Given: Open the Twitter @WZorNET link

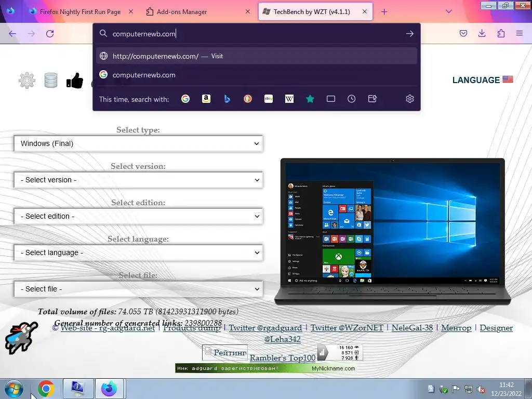Looking at the screenshot, I should (x=347, y=328).
